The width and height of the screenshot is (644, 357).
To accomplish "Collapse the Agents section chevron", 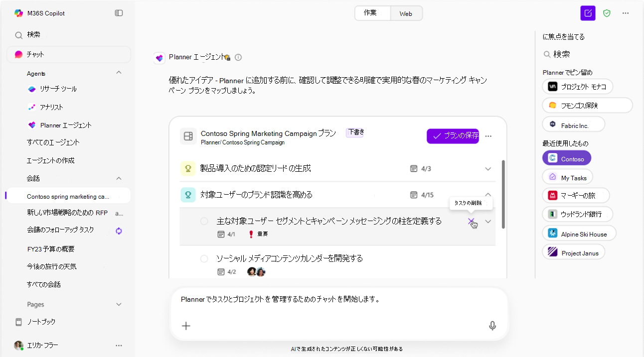I will (119, 73).
